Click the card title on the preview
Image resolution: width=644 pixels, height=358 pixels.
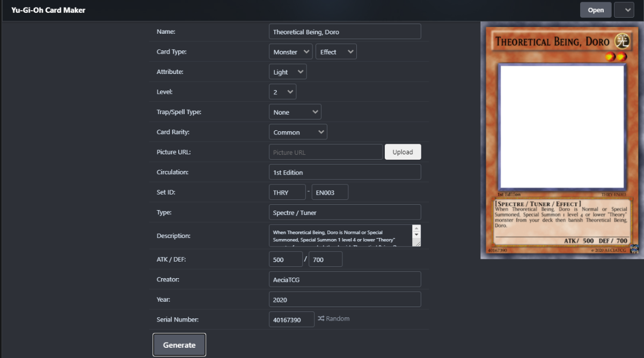tap(552, 42)
